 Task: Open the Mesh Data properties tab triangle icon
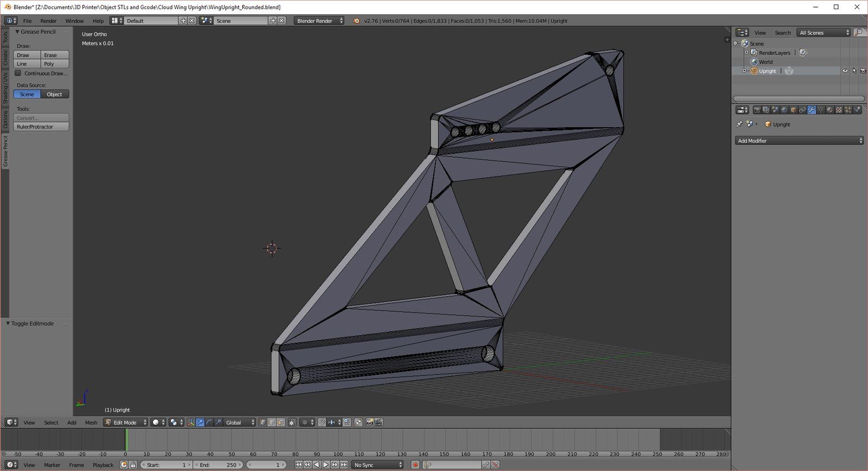pyautogui.click(x=821, y=110)
